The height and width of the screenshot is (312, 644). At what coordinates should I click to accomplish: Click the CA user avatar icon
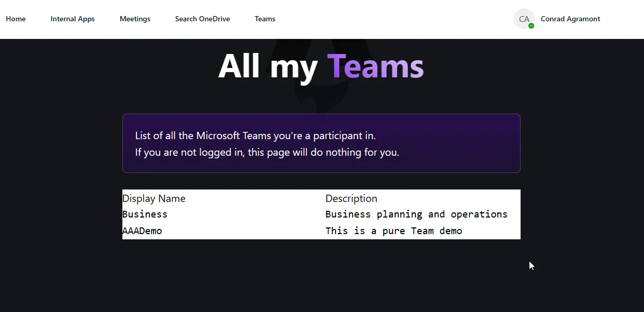point(524,19)
